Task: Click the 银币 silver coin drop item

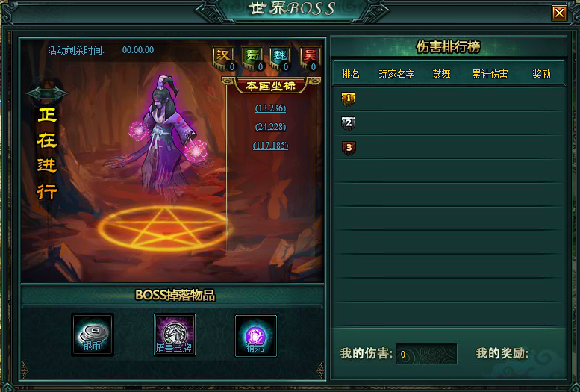Action: coord(93,335)
